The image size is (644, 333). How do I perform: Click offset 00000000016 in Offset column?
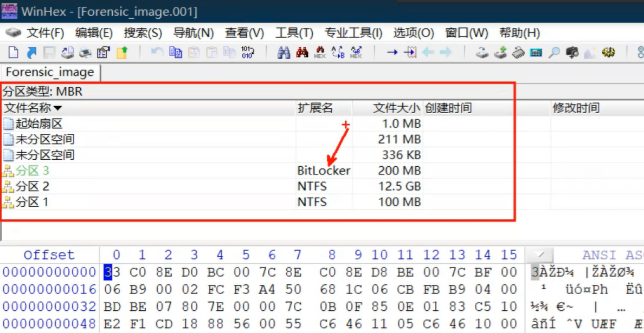tap(49, 290)
